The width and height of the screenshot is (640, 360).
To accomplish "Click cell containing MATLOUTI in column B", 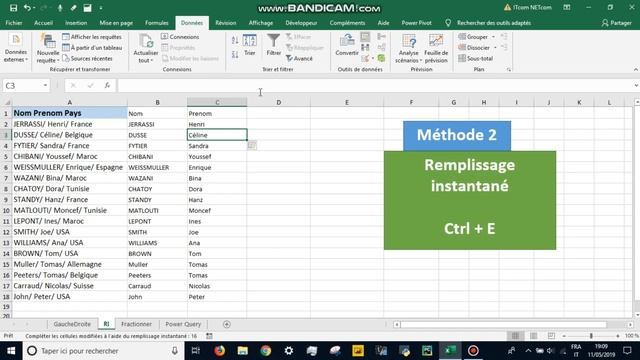I will [157, 210].
